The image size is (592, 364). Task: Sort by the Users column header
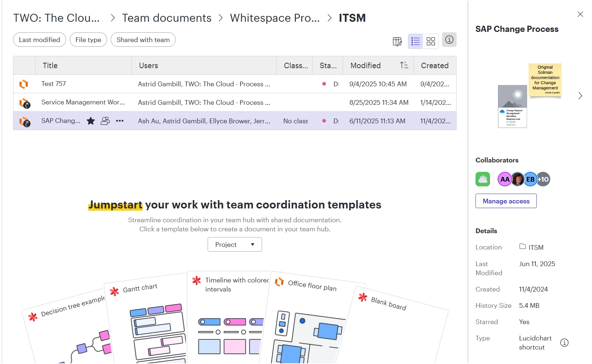point(204,65)
